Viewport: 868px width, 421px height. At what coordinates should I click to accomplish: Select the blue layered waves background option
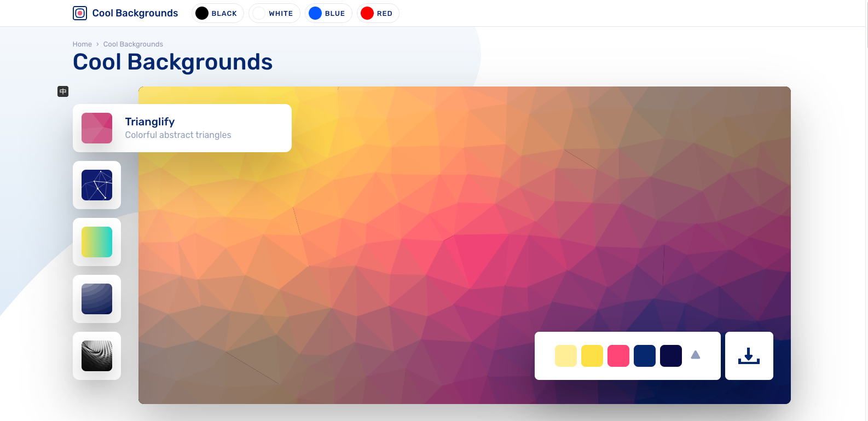pyautogui.click(x=97, y=299)
